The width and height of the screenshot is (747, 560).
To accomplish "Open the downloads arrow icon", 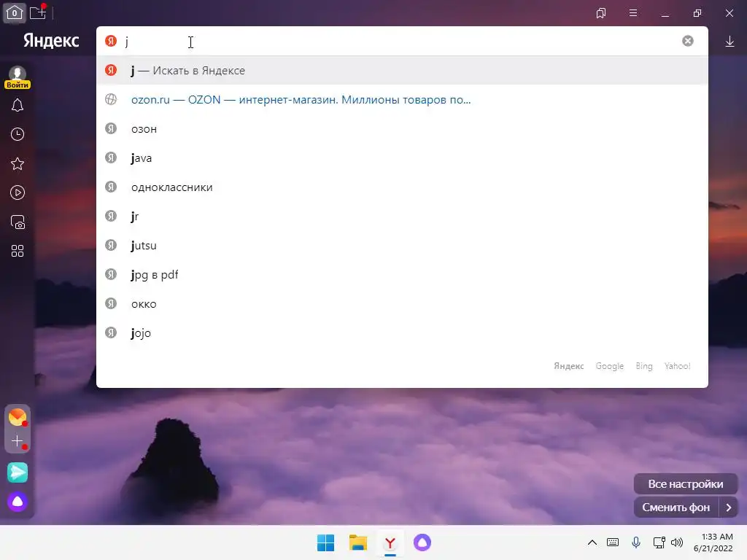I will (x=729, y=42).
